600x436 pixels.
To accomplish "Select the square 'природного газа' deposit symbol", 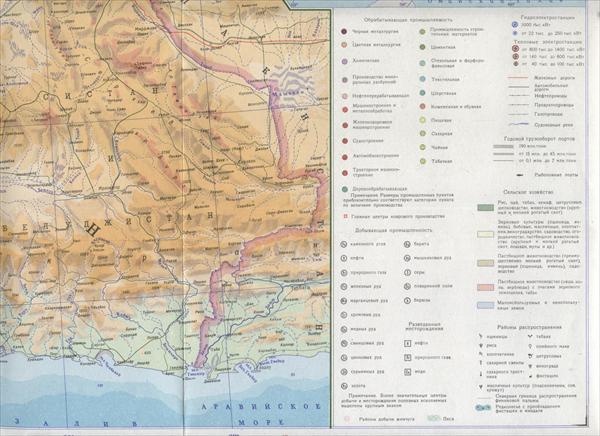I will point(408,358).
